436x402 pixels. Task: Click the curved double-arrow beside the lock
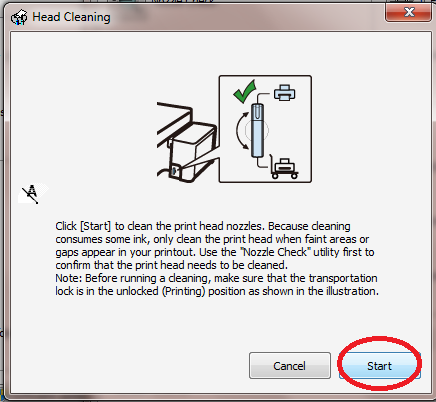coord(242,130)
